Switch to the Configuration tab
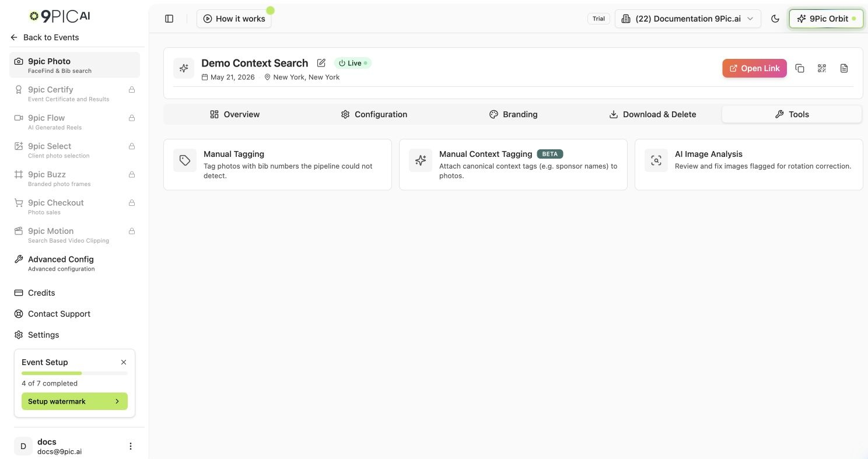This screenshot has width=868, height=459. pyautogui.click(x=374, y=114)
